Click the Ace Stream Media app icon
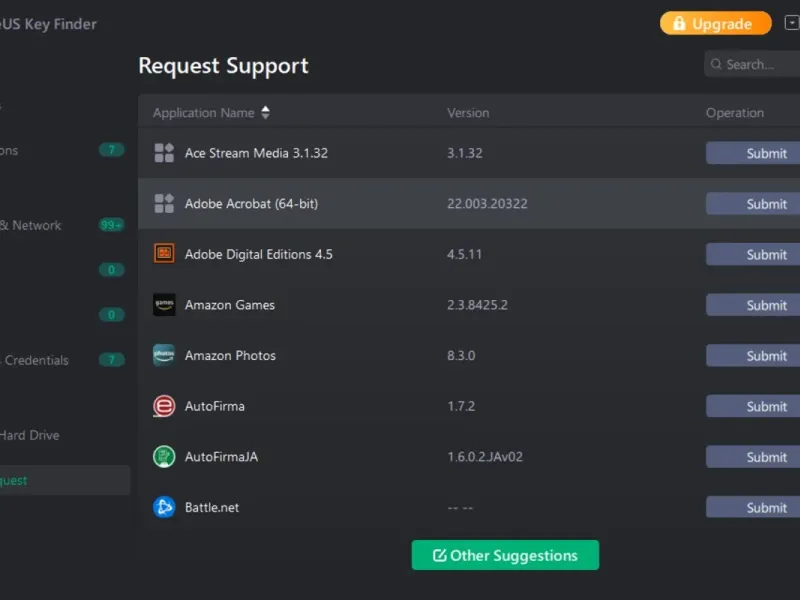 (x=164, y=153)
